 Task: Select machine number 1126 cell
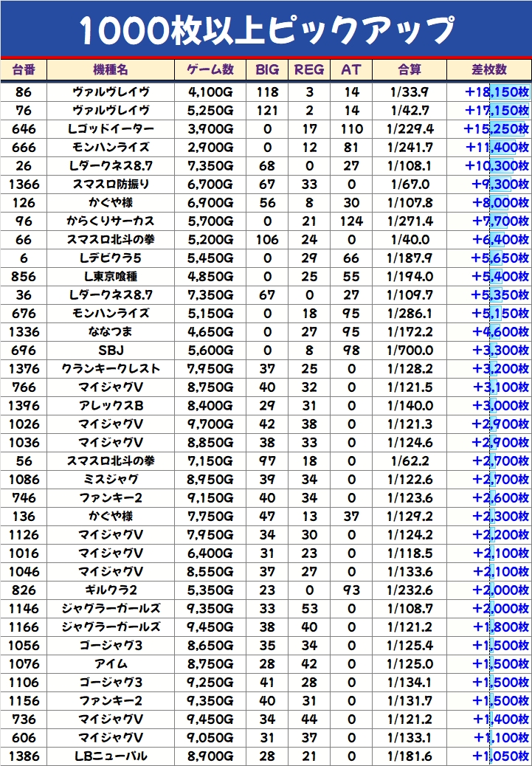24,534
